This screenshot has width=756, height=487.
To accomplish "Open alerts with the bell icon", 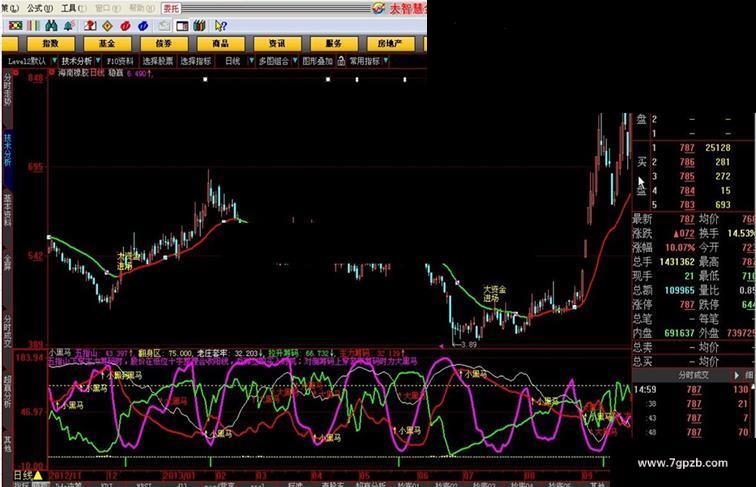I will pos(69,26).
